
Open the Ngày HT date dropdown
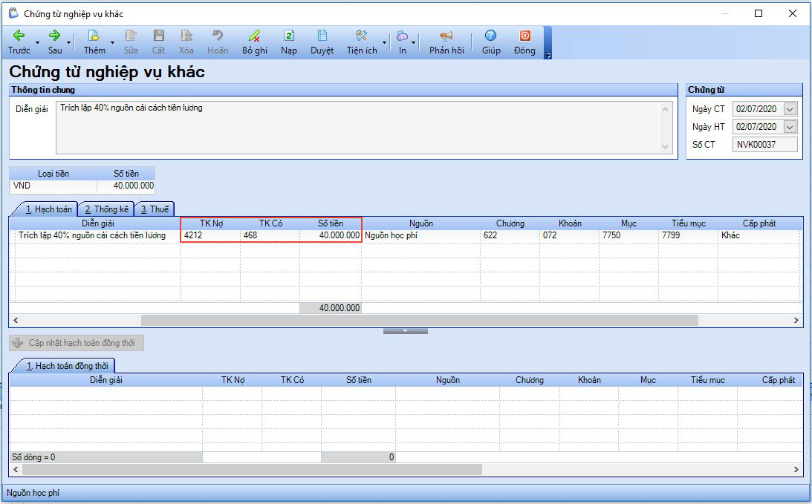pyautogui.click(x=790, y=127)
